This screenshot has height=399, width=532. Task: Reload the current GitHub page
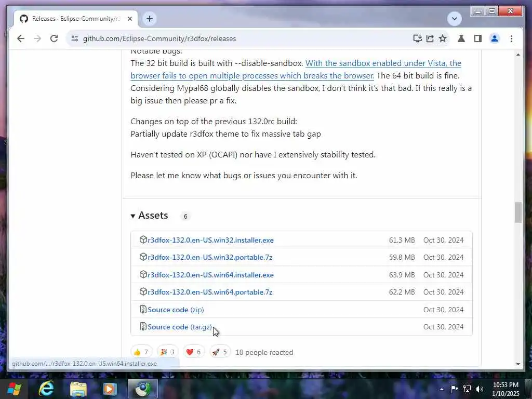[x=54, y=38]
